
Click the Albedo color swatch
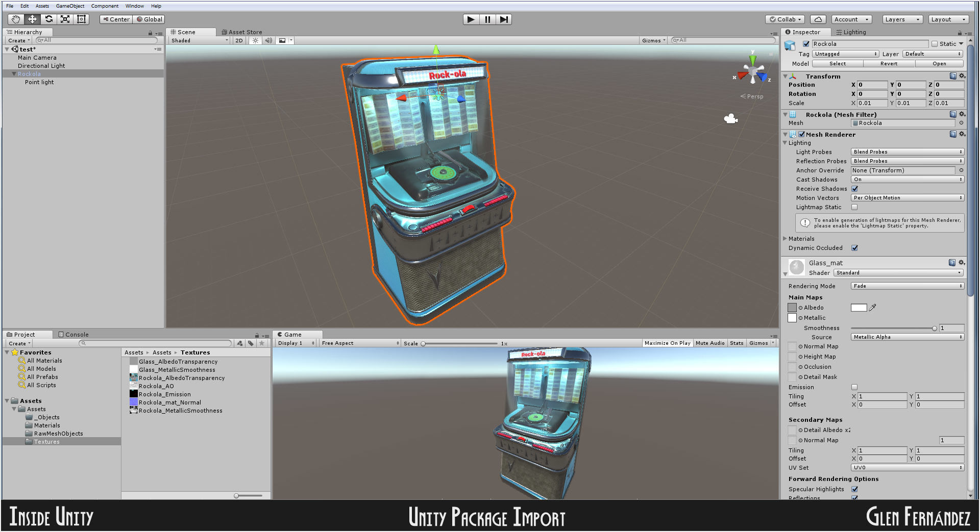click(x=859, y=308)
